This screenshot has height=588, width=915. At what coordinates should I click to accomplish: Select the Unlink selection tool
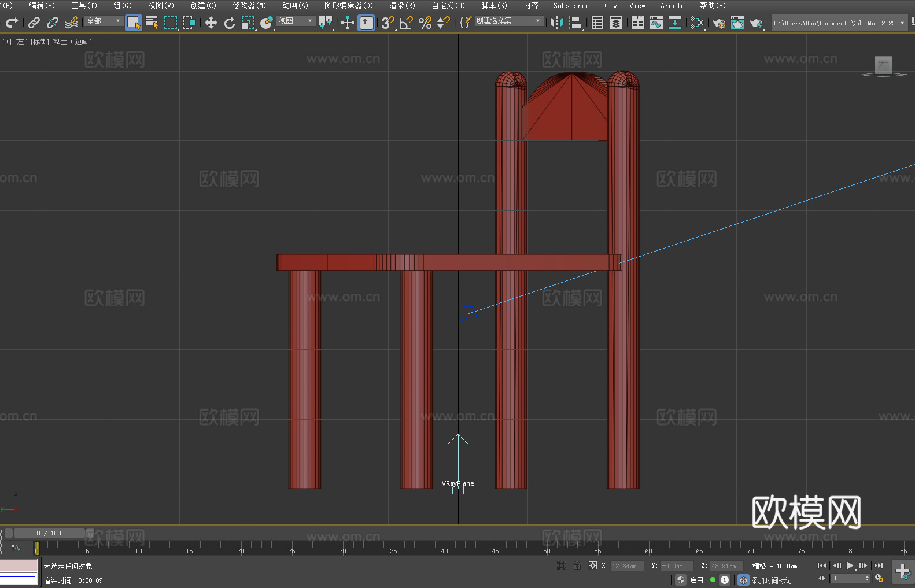click(53, 23)
